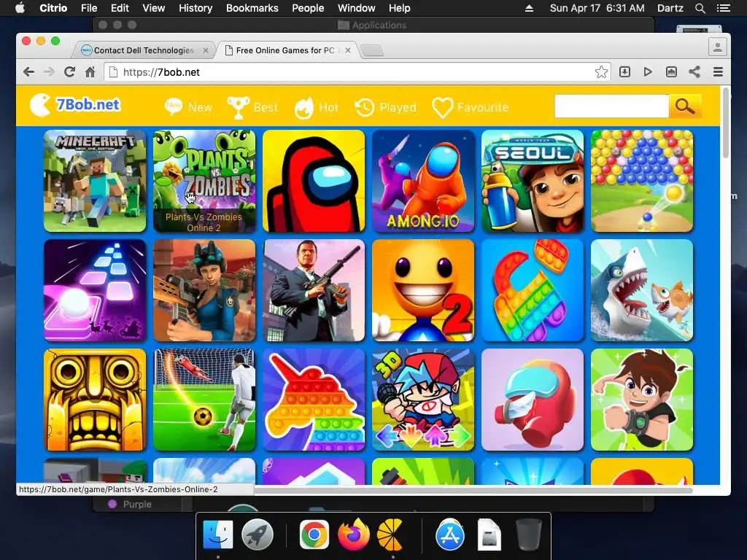Open Plants Vs Zombies Online 2 thumbnail
The width and height of the screenshot is (747, 560).
pyautogui.click(x=204, y=181)
